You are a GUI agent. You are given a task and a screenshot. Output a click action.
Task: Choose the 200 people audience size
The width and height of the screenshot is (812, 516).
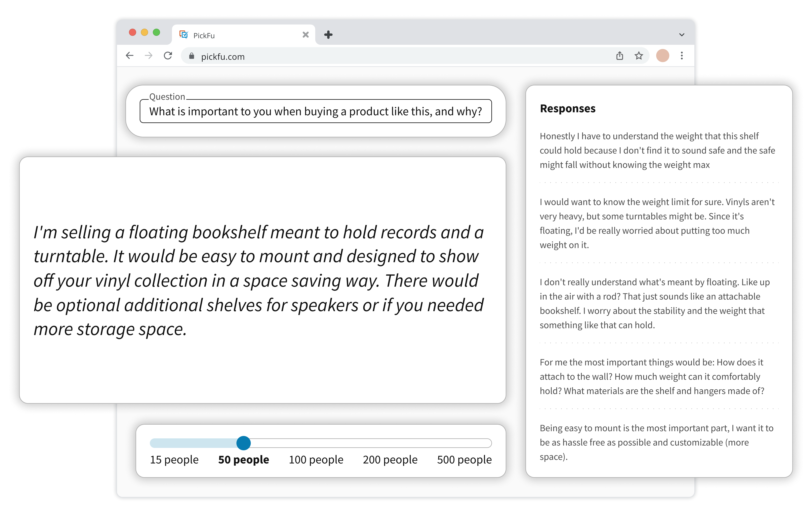click(x=390, y=459)
